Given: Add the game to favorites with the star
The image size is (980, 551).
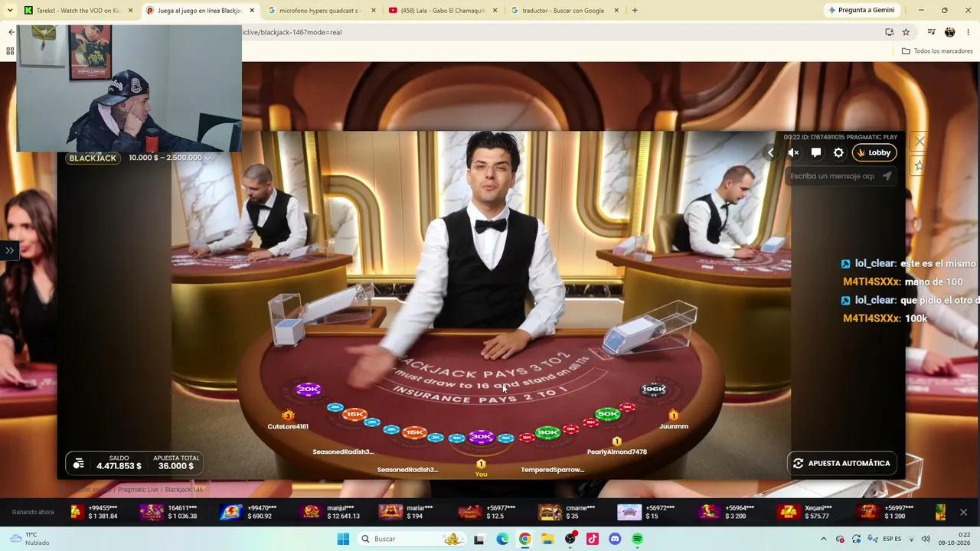Looking at the screenshot, I should (x=919, y=165).
